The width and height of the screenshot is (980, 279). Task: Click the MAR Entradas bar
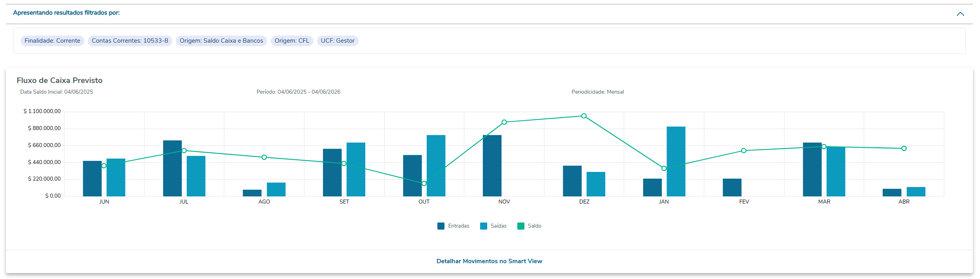[x=812, y=170]
